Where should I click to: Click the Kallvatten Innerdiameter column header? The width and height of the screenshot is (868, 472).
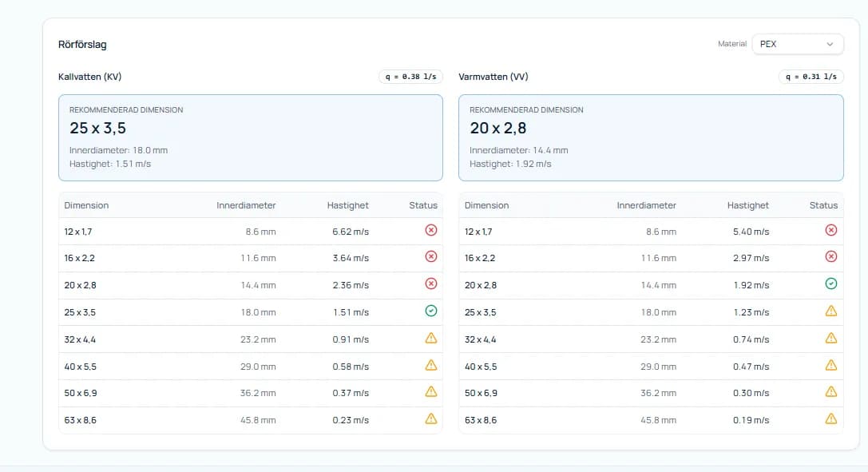coord(246,205)
